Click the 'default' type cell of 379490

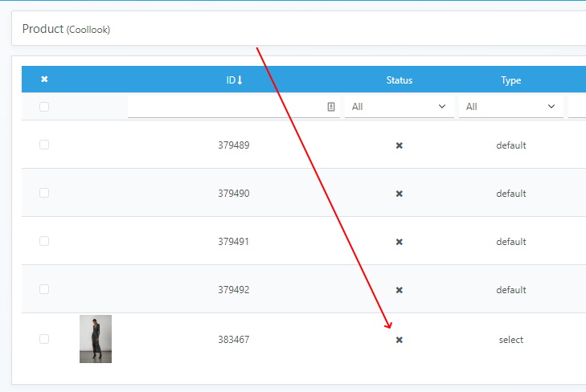pos(511,193)
